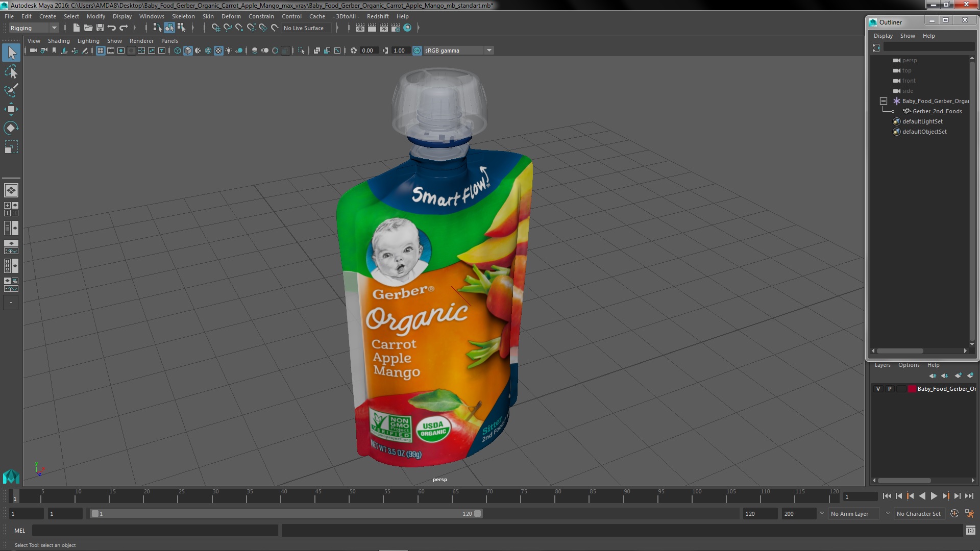Select by component type mode icon
Screen dimensions: 980x551
(x=181, y=28)
